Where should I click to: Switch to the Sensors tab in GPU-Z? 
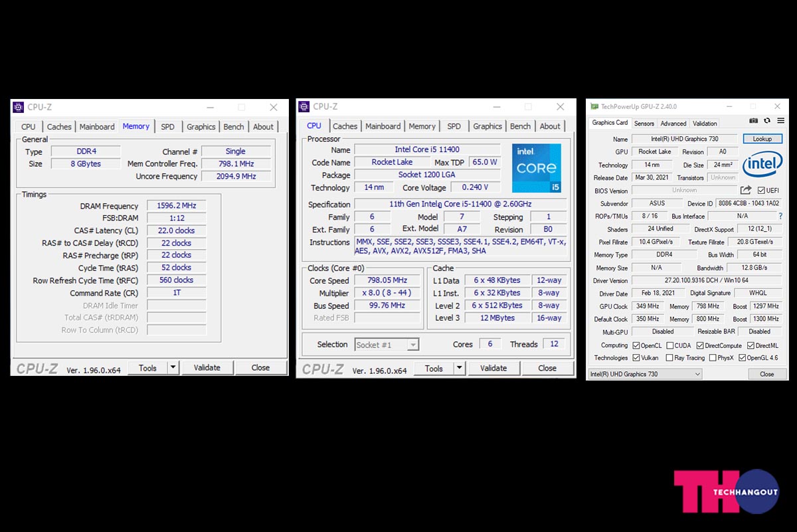pyautogui.click(x=644, y=124)
